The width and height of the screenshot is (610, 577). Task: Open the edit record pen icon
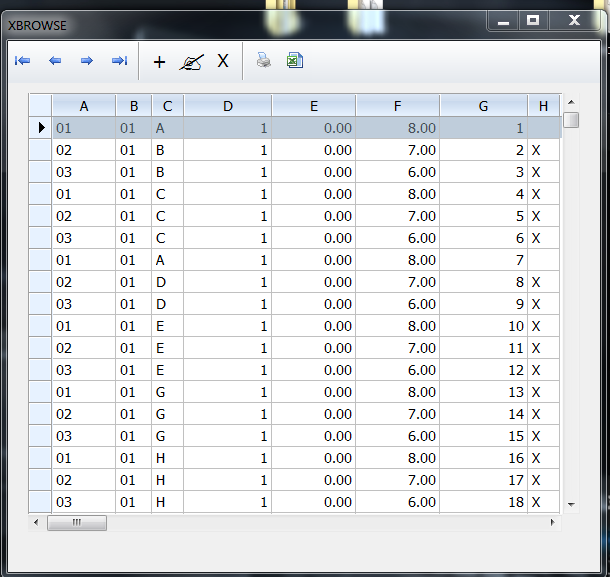[191, 62]
